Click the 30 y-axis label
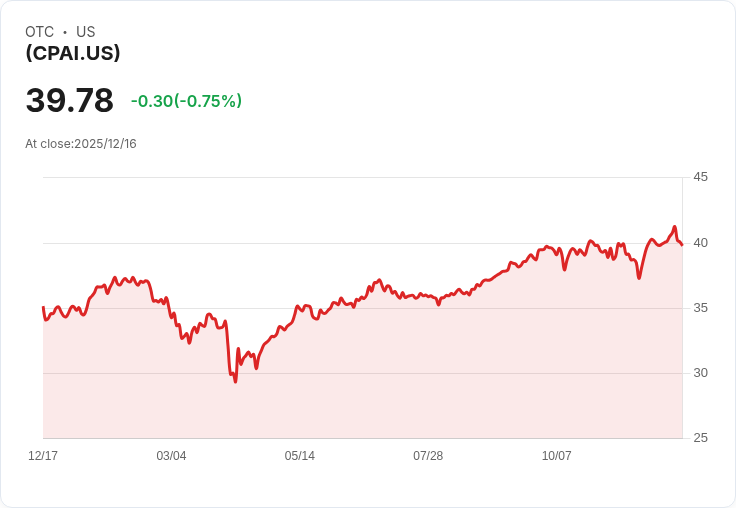736x508 pixels. [700, 373]
